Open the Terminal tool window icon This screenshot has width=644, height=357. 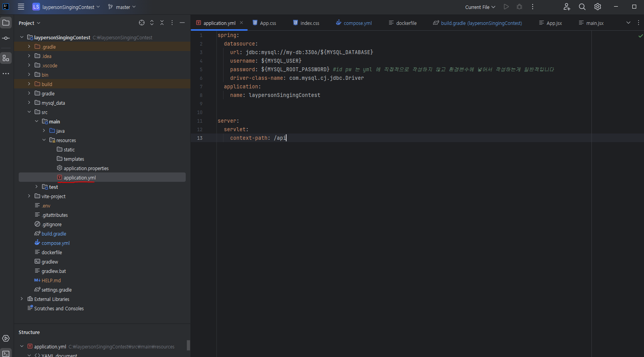[6, 353]
